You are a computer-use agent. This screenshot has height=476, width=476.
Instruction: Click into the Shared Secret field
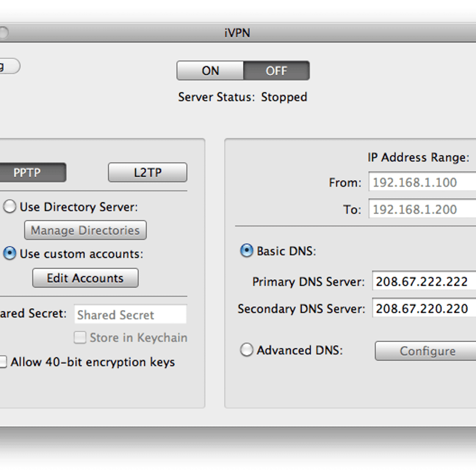(130, 314)
